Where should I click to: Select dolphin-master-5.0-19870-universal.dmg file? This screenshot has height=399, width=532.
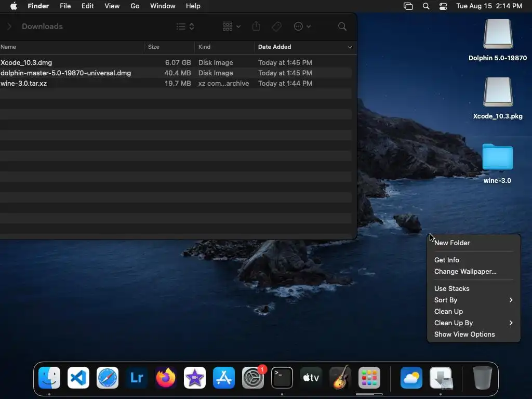coord(65,73)
